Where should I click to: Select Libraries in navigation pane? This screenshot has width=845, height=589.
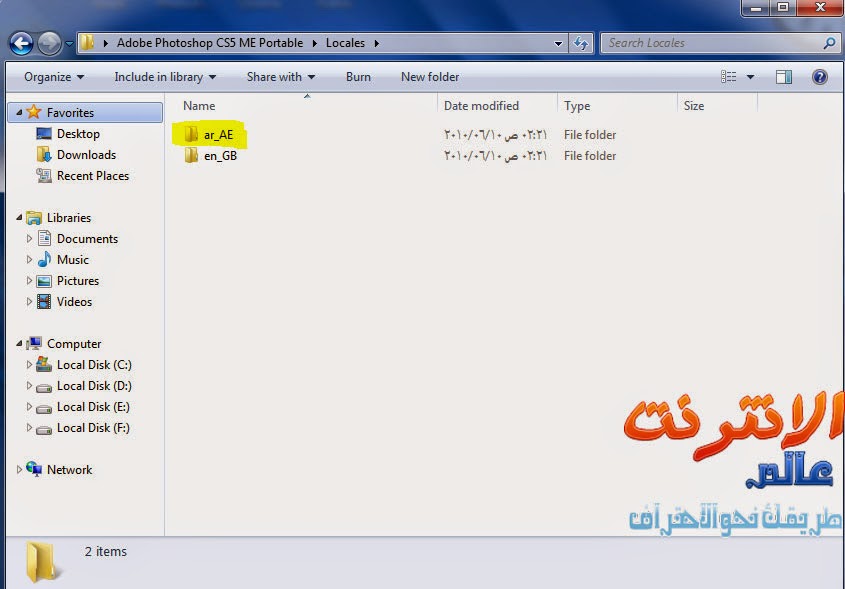68,218
